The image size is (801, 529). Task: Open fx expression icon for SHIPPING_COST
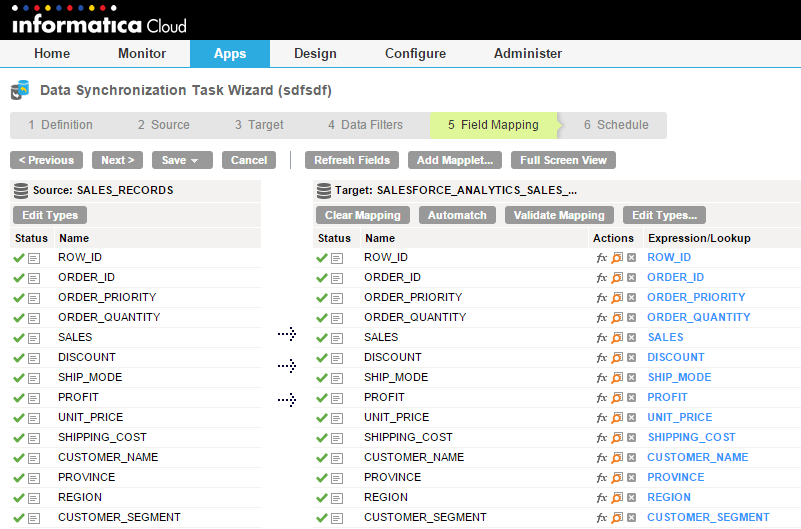coord(602,438)
